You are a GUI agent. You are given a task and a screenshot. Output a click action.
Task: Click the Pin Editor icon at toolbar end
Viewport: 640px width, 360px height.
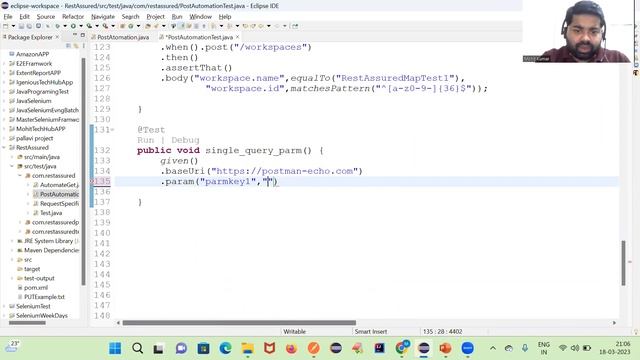(x=295, y=26)
